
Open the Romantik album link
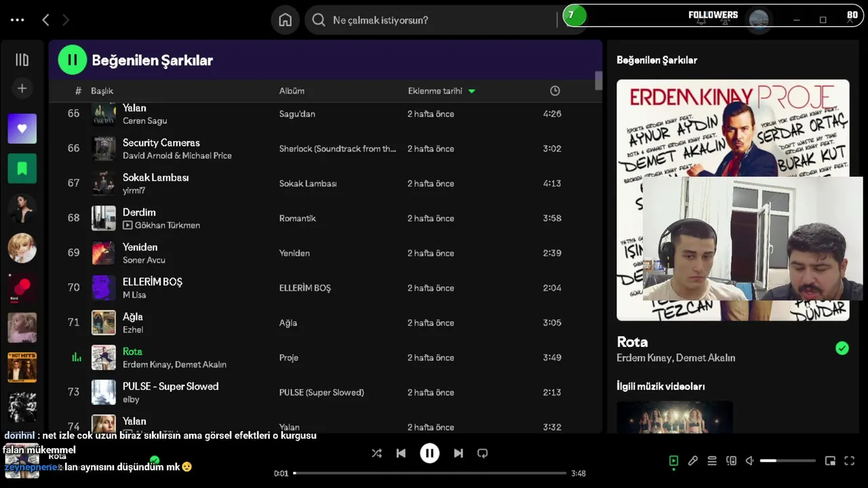(298, 218)
